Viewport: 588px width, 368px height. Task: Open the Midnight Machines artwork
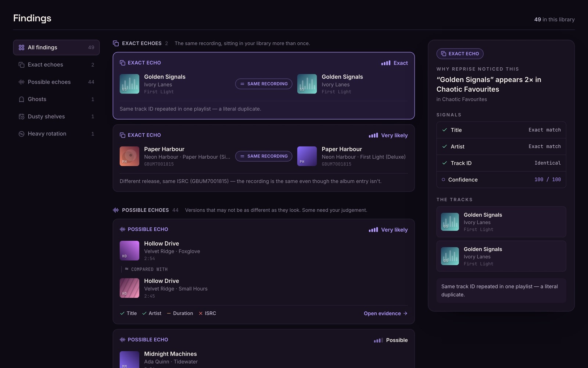[x=129, y=360]
